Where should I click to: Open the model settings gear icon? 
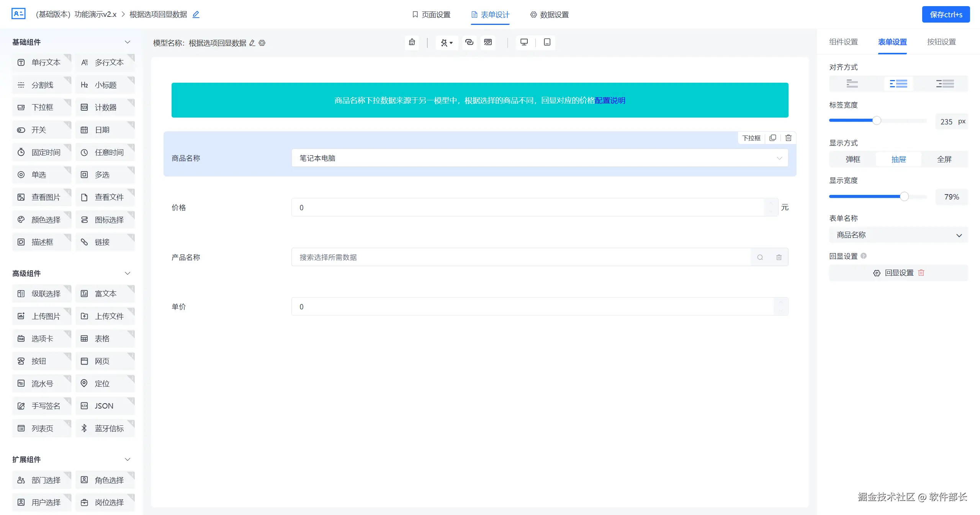coord(262,43)
